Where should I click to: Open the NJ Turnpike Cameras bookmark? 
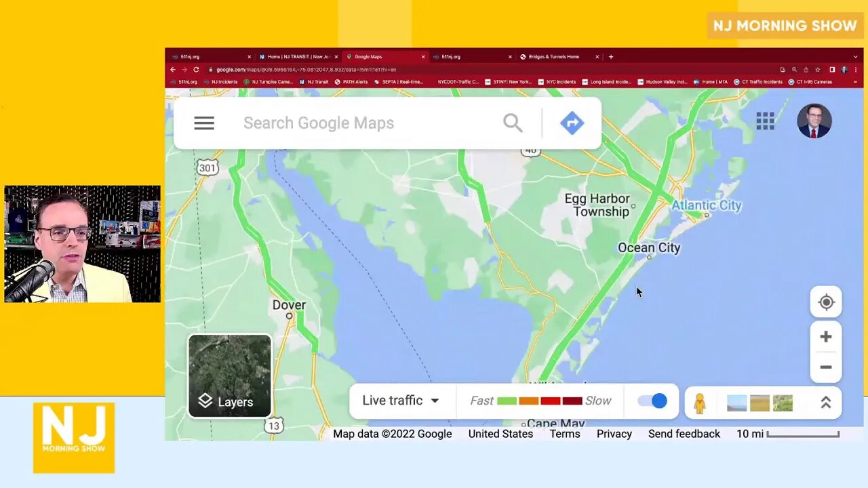(268, 82)
